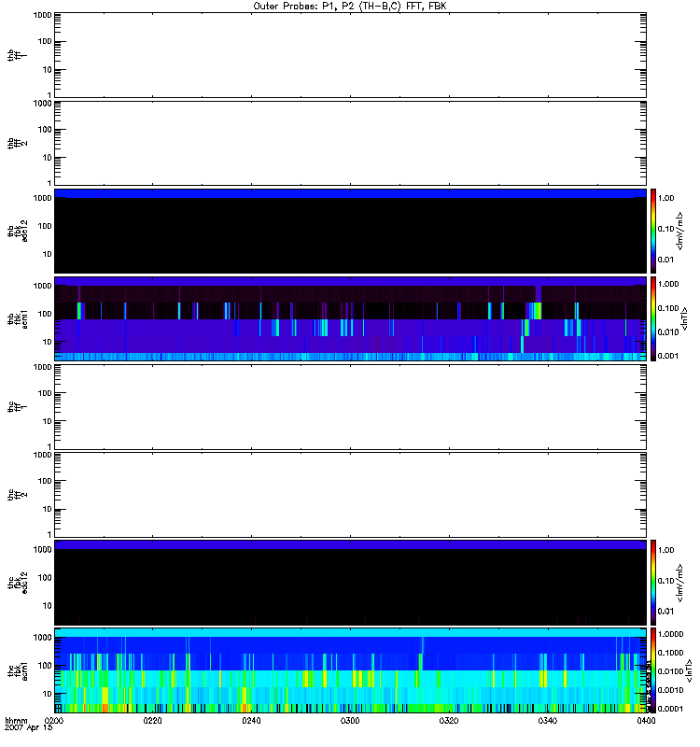Click the "10" y-axis tick of thb fbk edc12
This screenshot has height=747, width=700.
coord(48,254)
